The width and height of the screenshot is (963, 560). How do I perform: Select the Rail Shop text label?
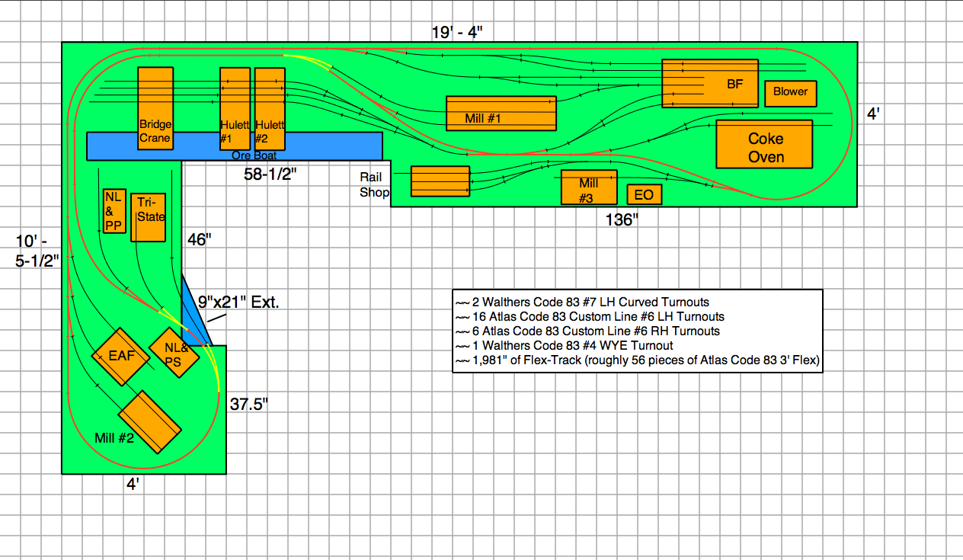[x=374, y=185]
